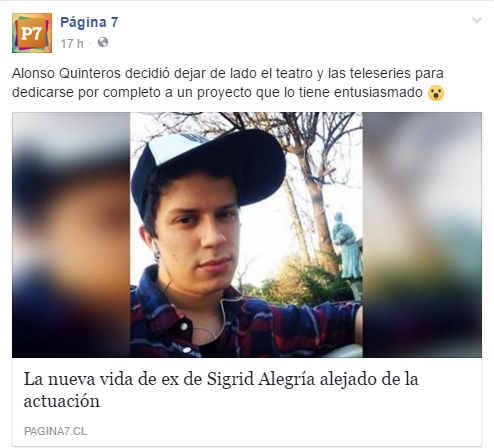Viewport: 494px width, 448px height.
Task: Click the surprised face emoji in post
Action: click(x=436, y=93)
